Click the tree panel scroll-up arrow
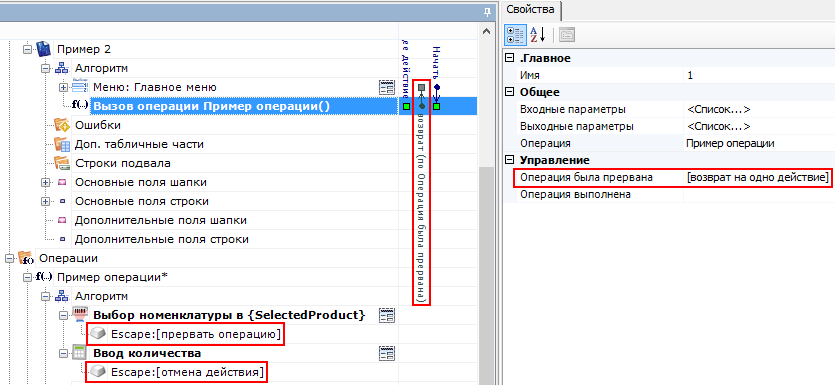Viewport: 835px width, 385px height. click(486, 32)
